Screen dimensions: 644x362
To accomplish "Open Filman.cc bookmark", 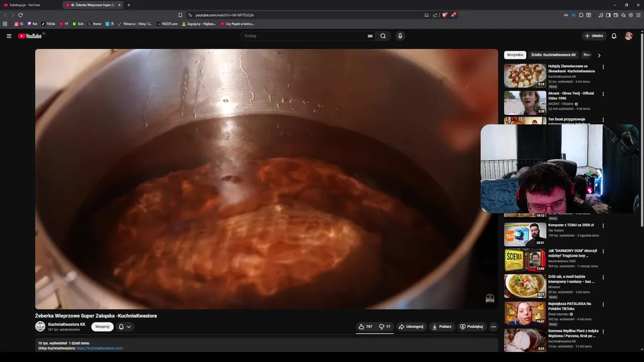I will (135, 24).
